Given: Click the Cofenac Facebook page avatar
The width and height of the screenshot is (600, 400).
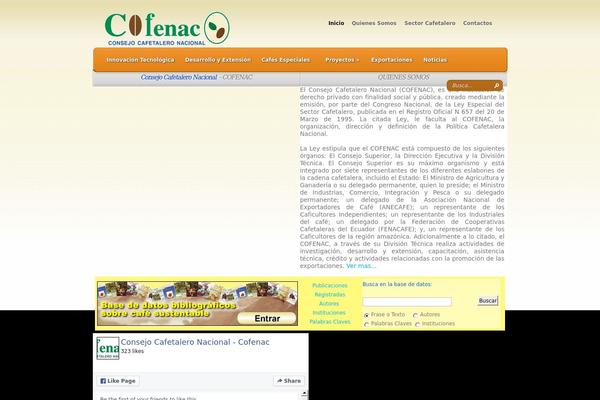Looking at the screenshot, I should click(108, 348).
